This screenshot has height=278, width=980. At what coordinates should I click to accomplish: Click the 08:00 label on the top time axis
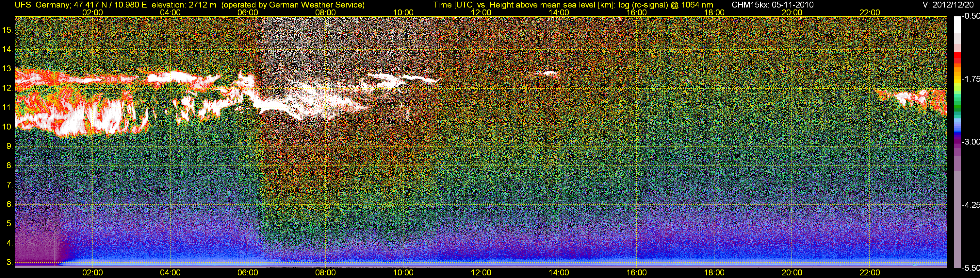click(326, 12)
